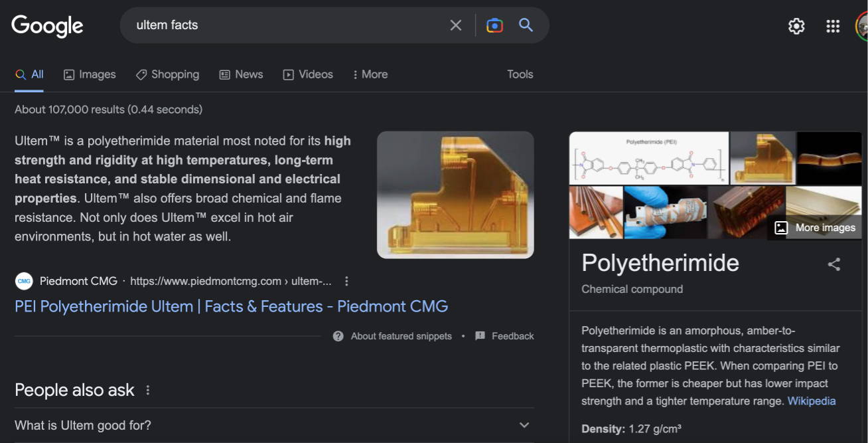
Task: Open the featured snippet Ultem part image
Action: tap(455, 195)
